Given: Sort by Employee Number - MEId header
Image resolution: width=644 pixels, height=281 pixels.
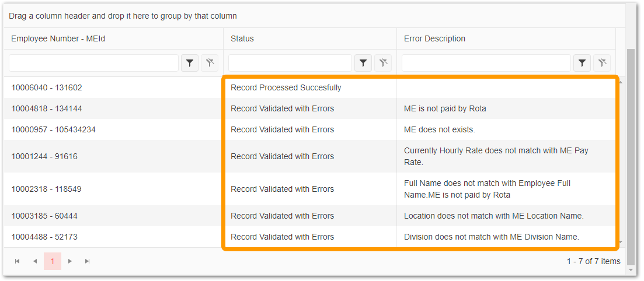Looking at the screenshot, I should 58,38.
